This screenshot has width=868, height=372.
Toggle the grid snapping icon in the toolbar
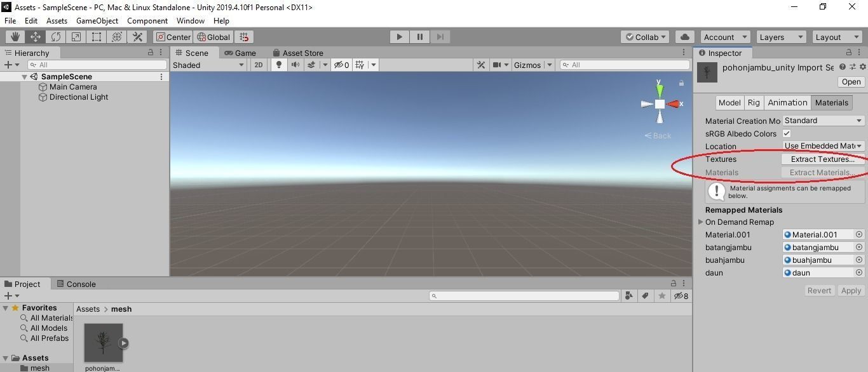coord(244,37)
